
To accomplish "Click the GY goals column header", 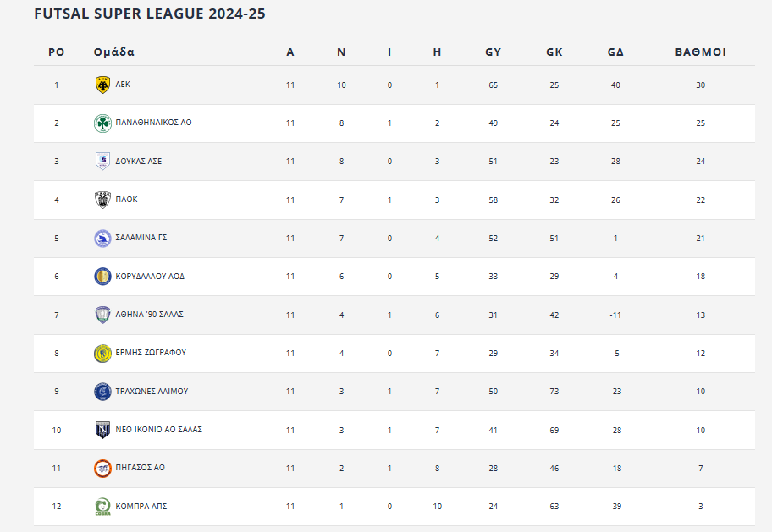I will (x=493, y=52).
